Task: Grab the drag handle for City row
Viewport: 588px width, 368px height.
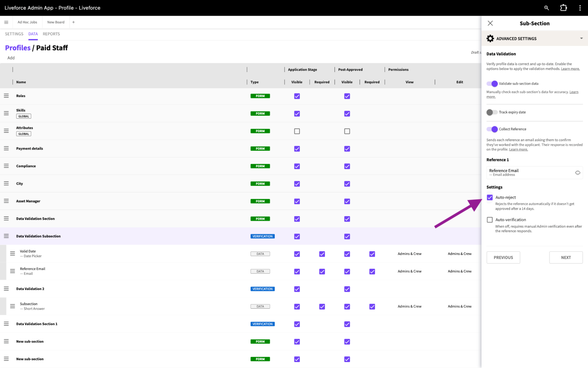Action: click(x=6, y=184)
